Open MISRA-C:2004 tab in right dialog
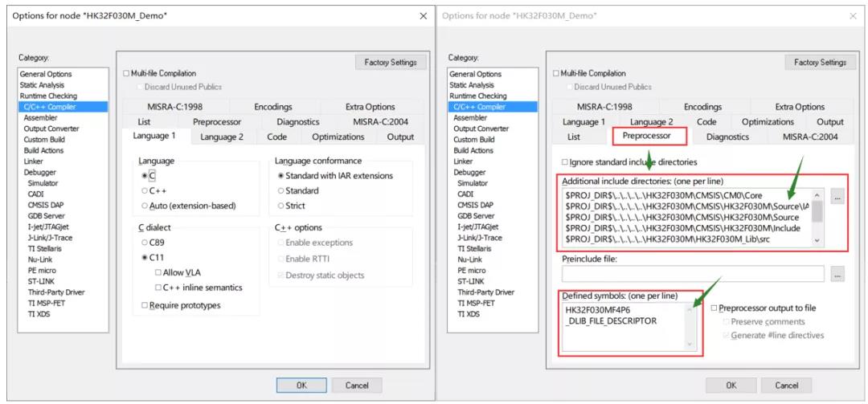The width and height of the screenshot is (868, 404). (x=810, y=137)
